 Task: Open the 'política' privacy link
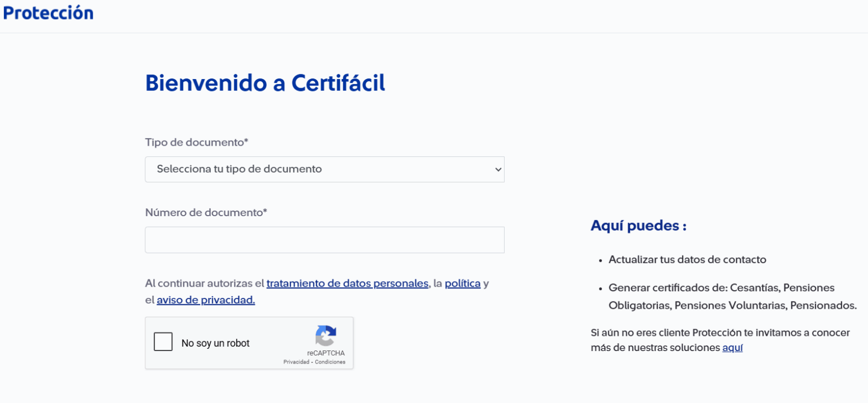[x=463, y=283]
